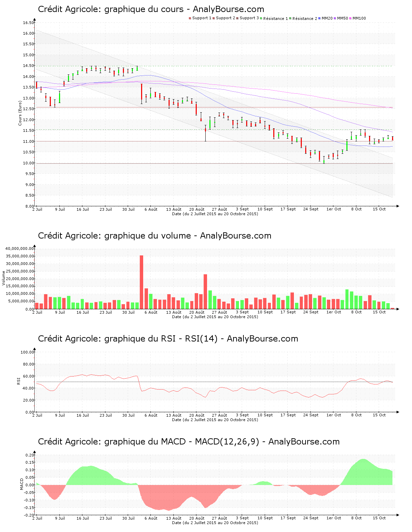Click the 'Cours (Euro)' vertical axis label
This screenshot has width=412, height=532.
20,113
